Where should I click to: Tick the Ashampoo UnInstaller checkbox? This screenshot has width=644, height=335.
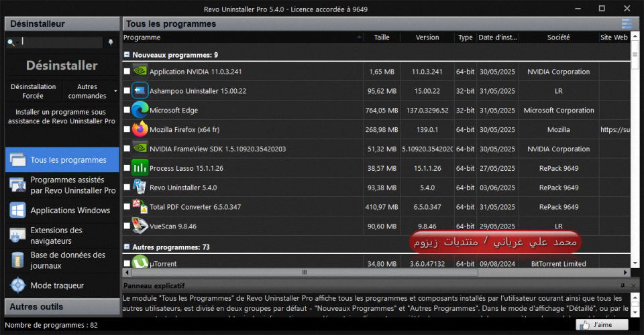[x=127, y=90]
